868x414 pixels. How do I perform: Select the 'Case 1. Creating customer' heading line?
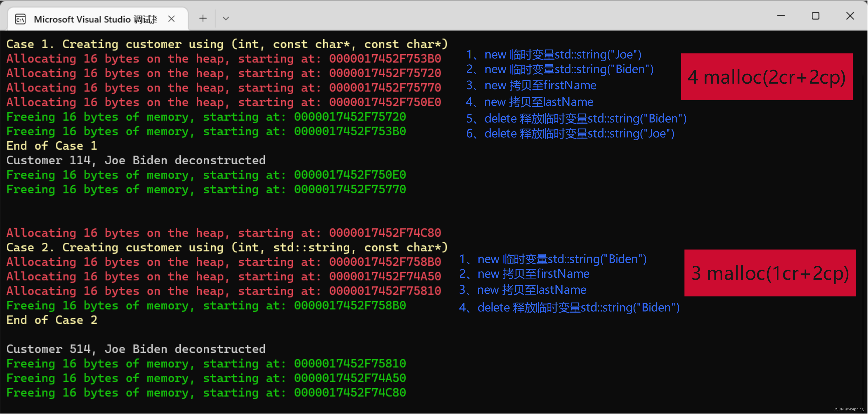click(227, 44)
